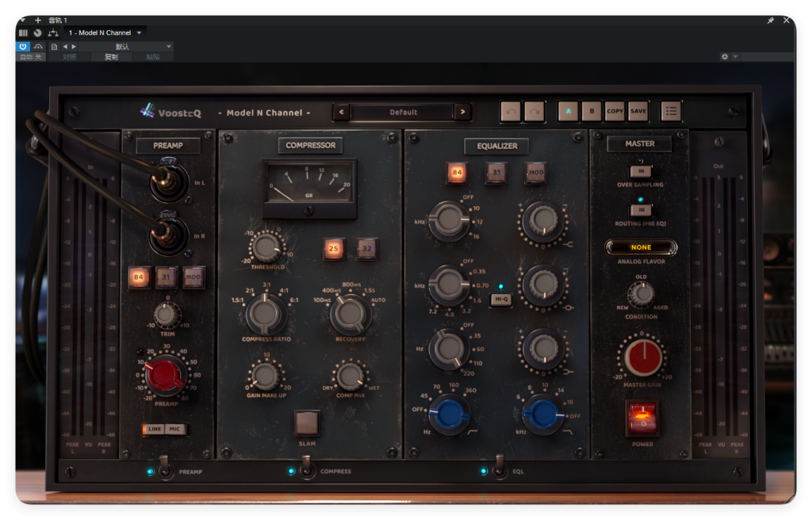812x520 pixels.
Task: Open the 默认 preset dropdown
Action: coord(126,47)
